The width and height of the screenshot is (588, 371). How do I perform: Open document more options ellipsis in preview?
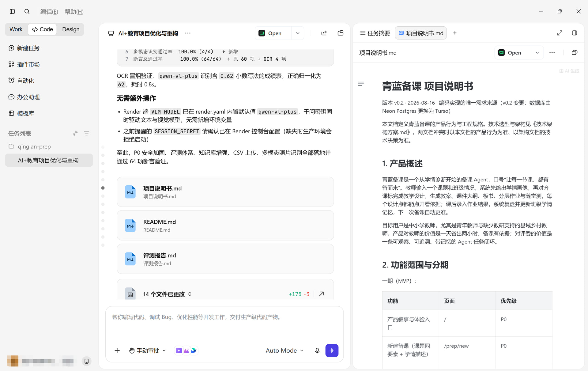coord(552,53)
